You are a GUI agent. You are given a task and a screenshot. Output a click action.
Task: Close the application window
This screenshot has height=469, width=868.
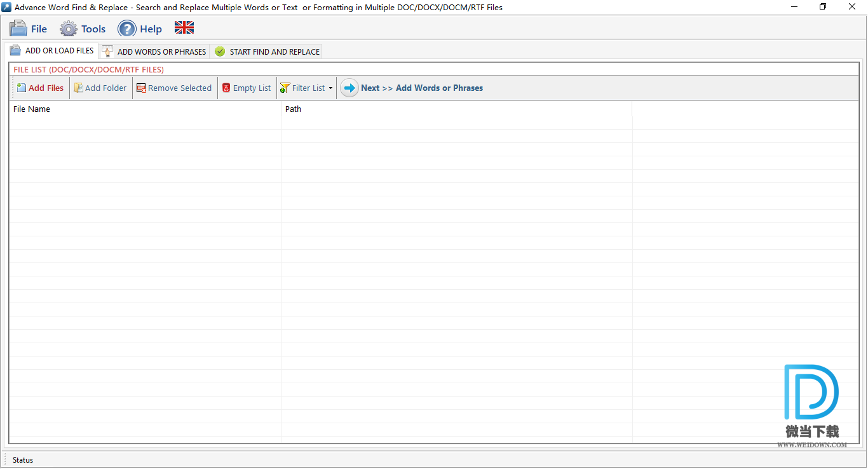coord(853,7)
